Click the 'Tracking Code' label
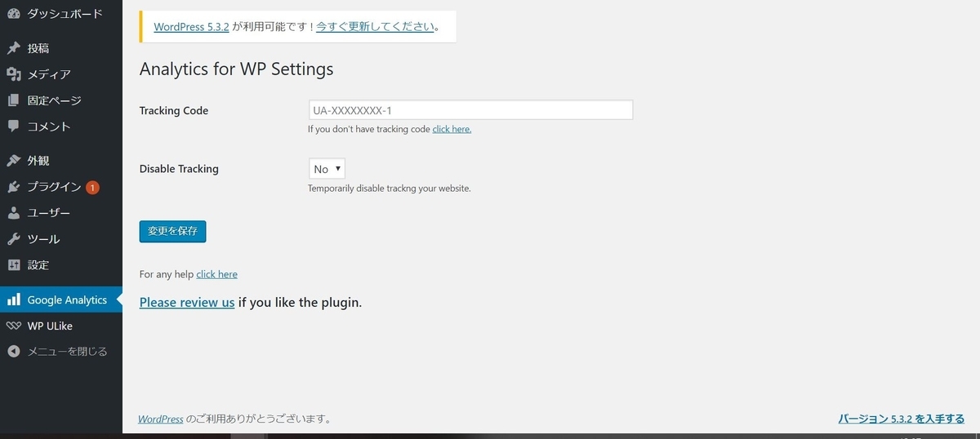The height and width of the screenshot is (439, 980). click(174, 110)
